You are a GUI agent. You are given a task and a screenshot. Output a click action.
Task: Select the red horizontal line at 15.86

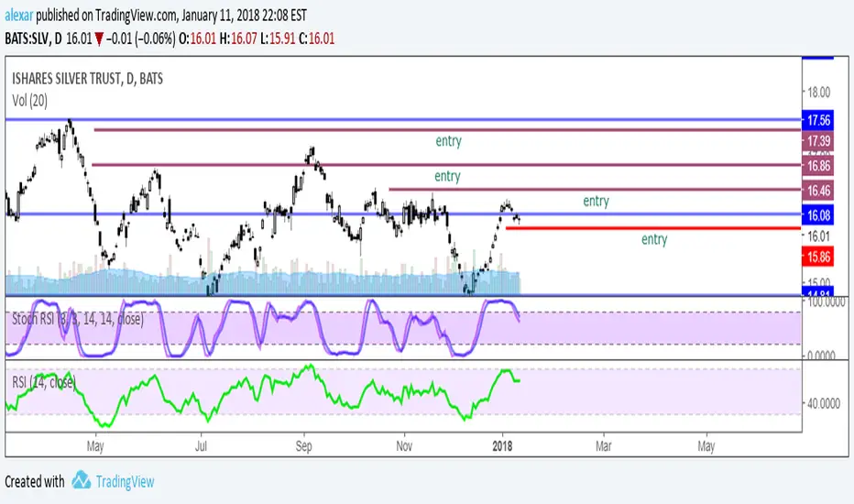coord(653,228)
